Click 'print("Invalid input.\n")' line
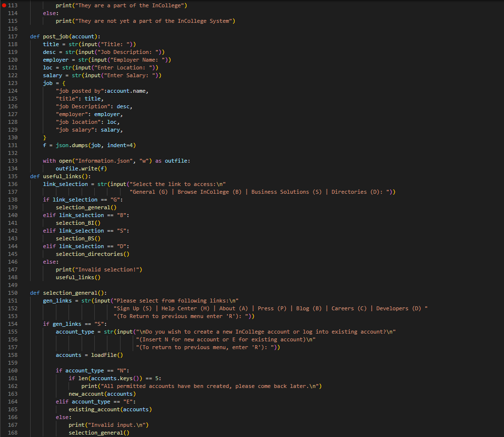 109,425
